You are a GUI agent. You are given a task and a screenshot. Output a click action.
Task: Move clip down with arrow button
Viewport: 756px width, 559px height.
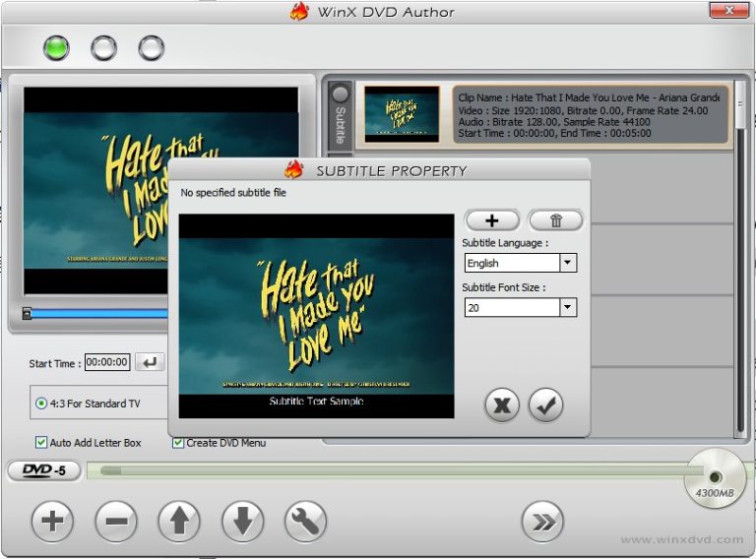click(x=242, y=521)
